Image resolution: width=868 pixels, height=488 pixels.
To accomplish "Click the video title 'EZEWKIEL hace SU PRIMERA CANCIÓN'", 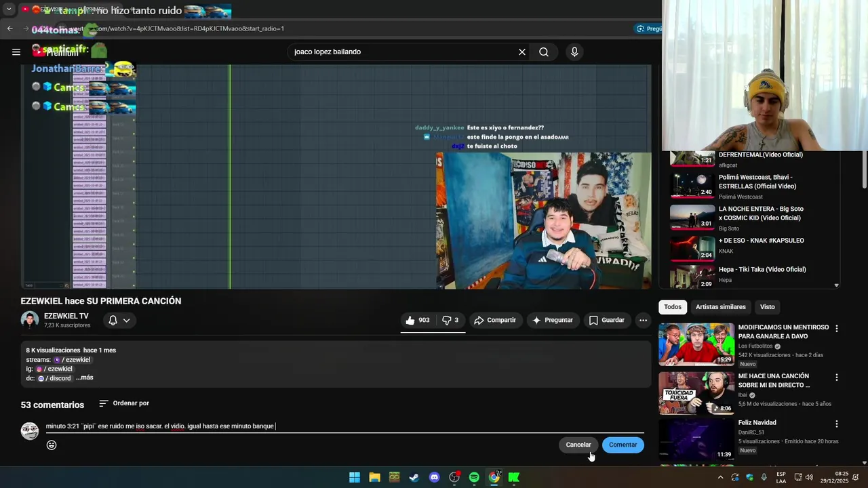I will (101, 301).
